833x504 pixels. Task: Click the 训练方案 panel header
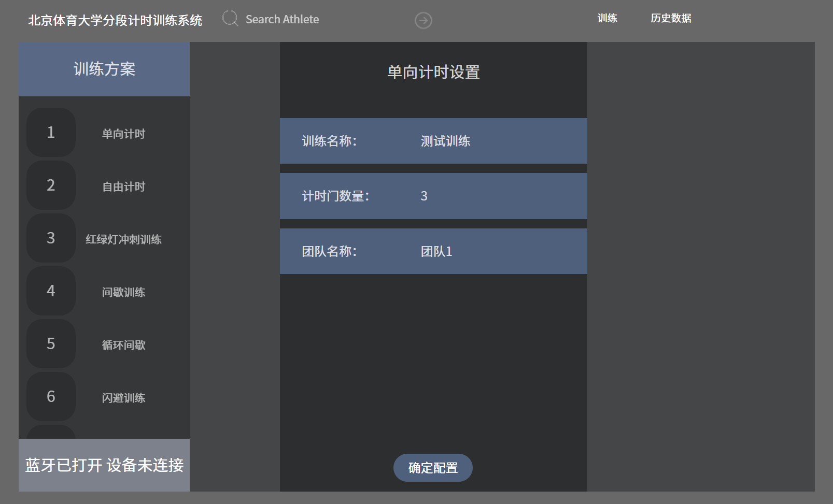pos(104,69)
